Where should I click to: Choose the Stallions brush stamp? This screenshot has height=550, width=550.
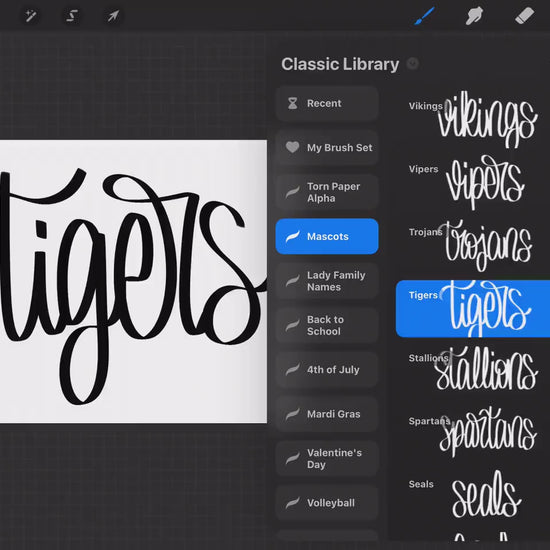tap(473, 371)
